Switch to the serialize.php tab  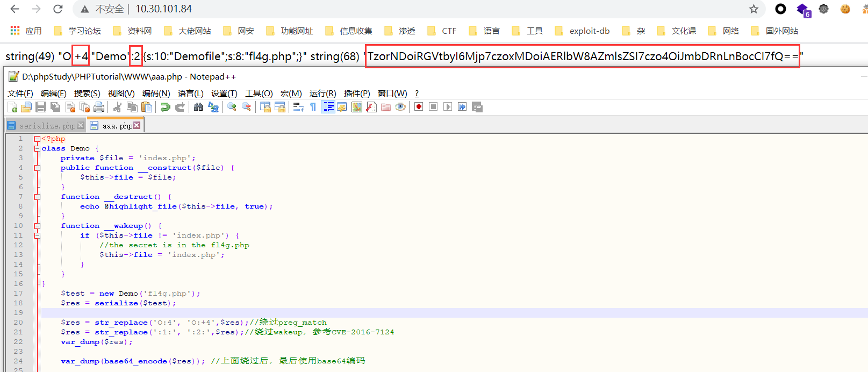47,126
